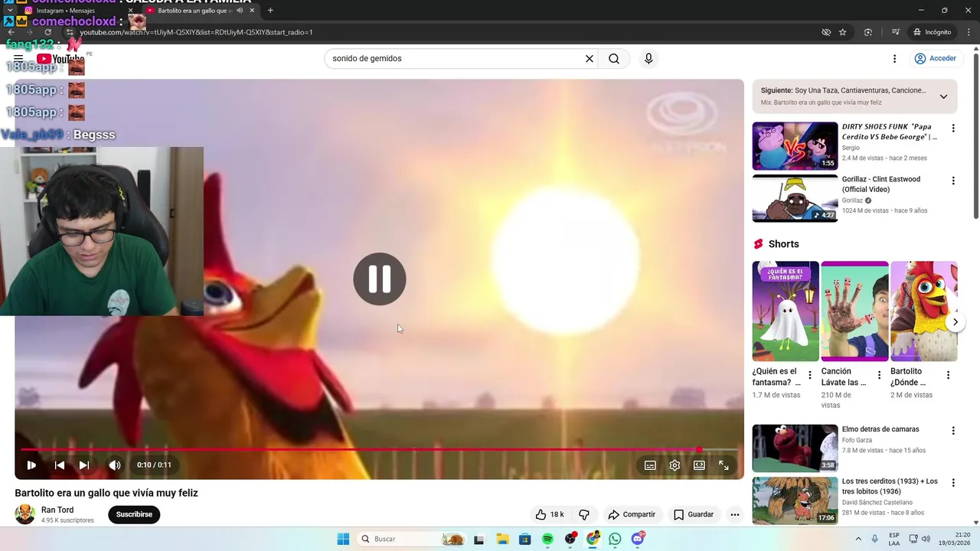Open 'DIRTY SHOES FUNK' video thumbnail
980x551 pixels.
(795, 146)
